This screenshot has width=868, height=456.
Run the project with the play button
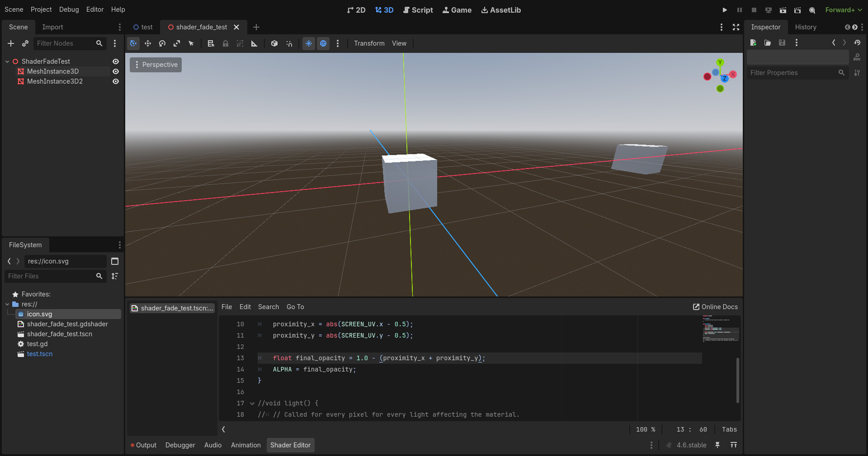click(725, 10)
